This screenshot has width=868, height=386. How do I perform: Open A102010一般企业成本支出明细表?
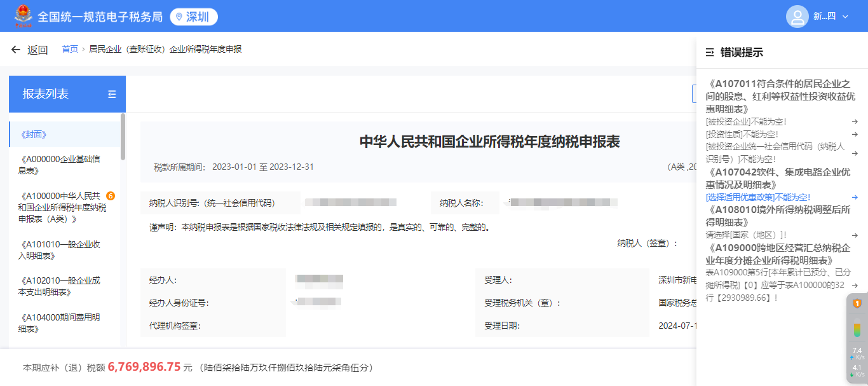[x=59, y=286]
